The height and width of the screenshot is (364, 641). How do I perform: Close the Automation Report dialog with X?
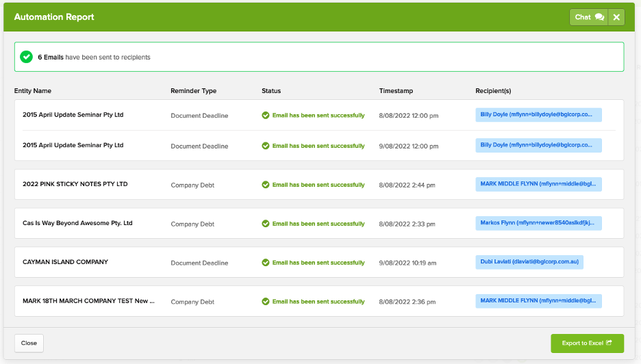pos(616,17)
